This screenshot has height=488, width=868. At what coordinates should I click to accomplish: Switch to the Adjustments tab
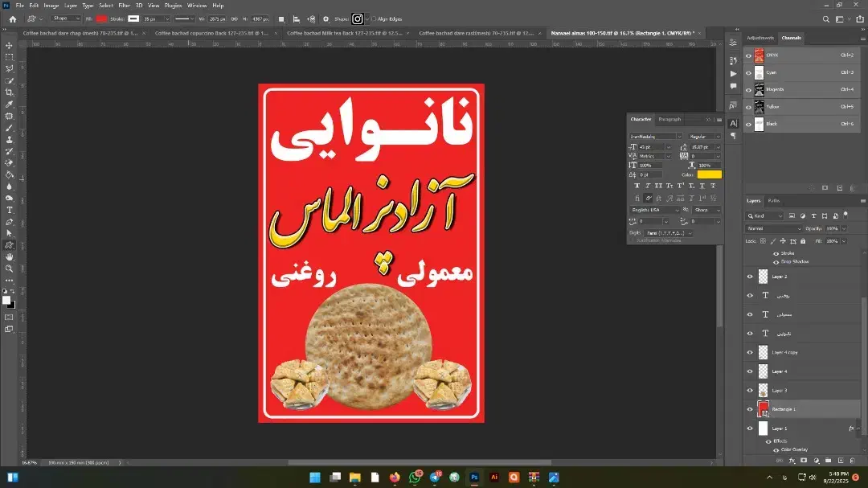760,39
